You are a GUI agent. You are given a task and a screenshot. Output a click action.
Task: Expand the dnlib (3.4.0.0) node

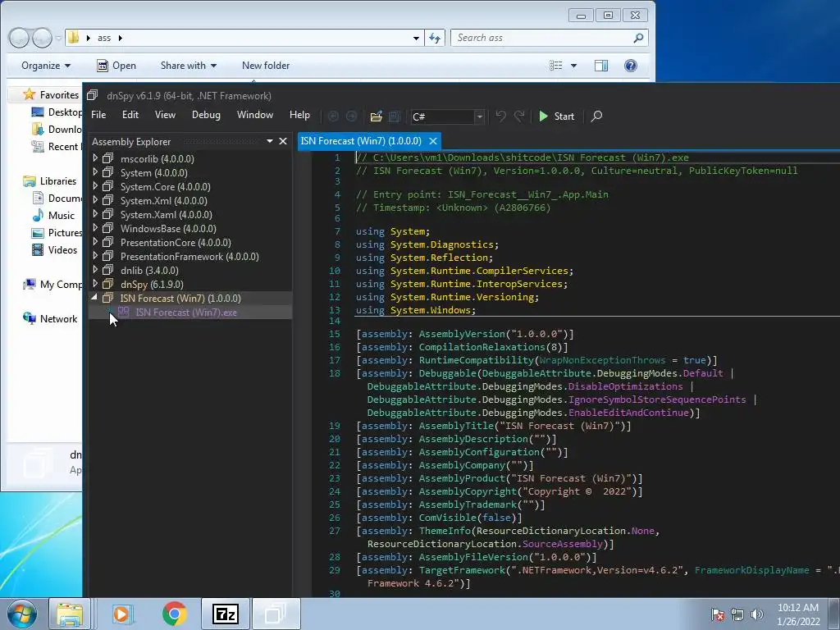[95, 269]
